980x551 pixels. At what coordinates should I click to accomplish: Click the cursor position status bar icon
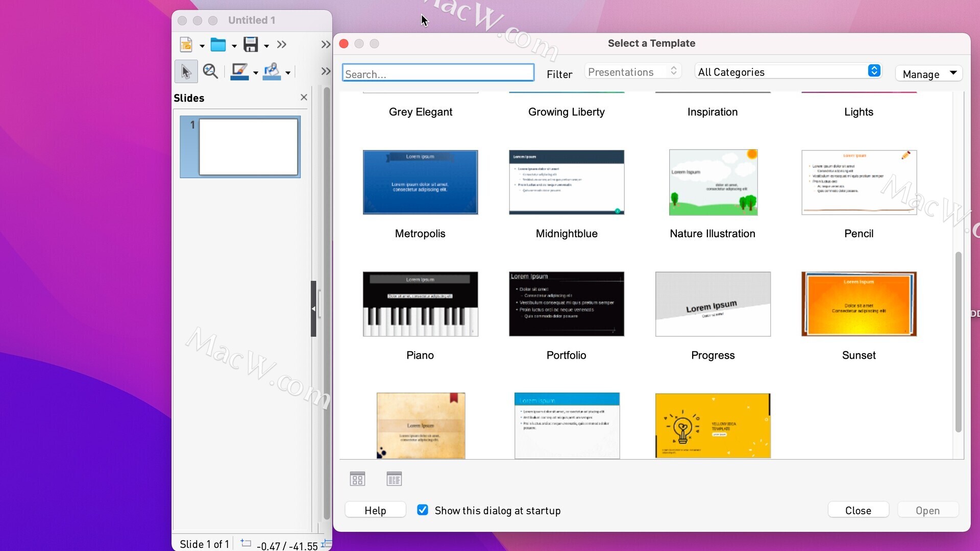[x=246, y=543]
